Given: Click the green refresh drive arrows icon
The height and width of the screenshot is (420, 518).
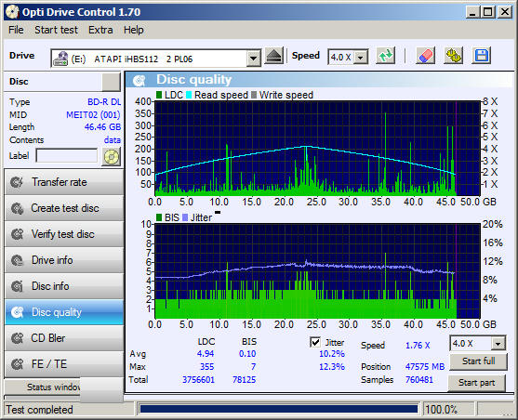Looking at the screenshot, I should point(386,56).
